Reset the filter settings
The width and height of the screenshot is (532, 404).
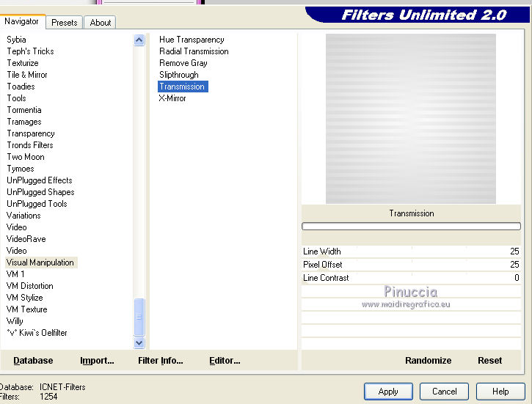pos(489,361)
